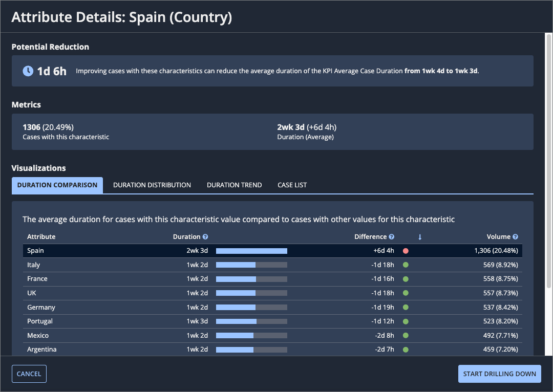Image resolution: width=553 pixels, height=392 pixels.
Task: Click the +6d 4h difference value for Spain
Action: pyautogui.click(x=384, y=251)
